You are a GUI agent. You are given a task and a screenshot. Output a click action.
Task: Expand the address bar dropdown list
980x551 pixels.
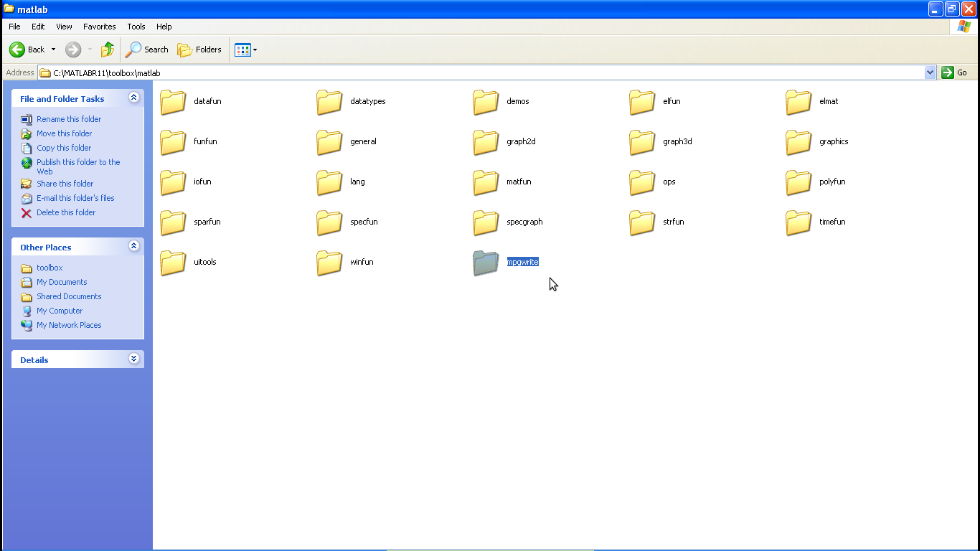pos(930,72)
